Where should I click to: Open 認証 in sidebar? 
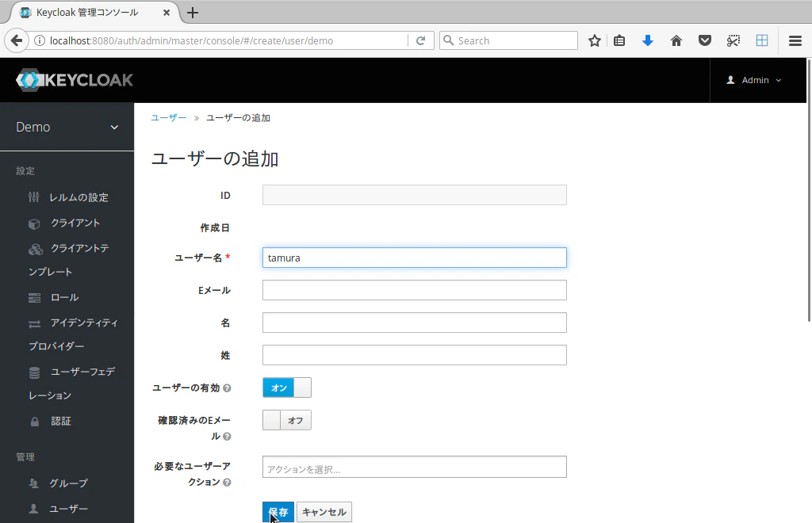click(x=61, y=421)
